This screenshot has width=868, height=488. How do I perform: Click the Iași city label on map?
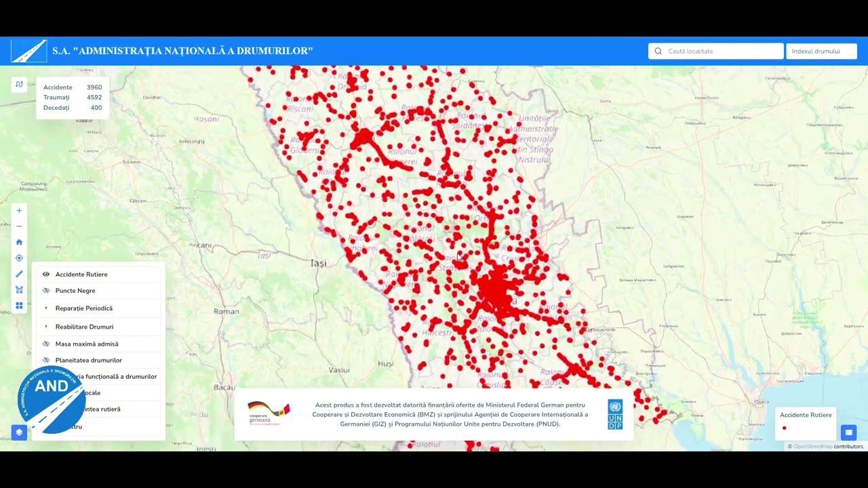pos(319,263)
